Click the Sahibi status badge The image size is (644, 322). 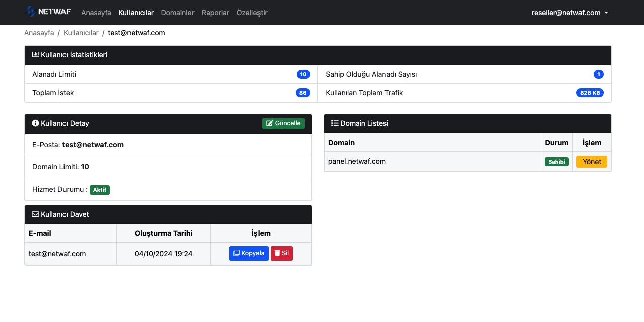pos(557,162)
